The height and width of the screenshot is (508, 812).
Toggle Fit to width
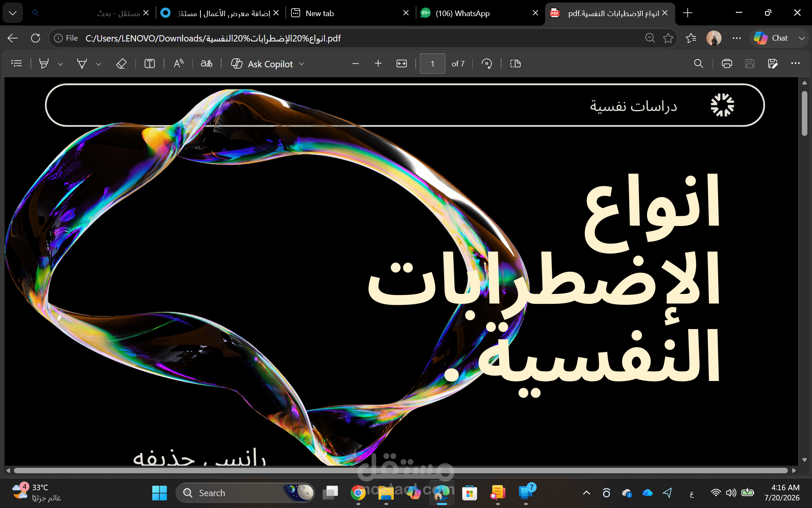pyautogui.click(x=401, y=63)
